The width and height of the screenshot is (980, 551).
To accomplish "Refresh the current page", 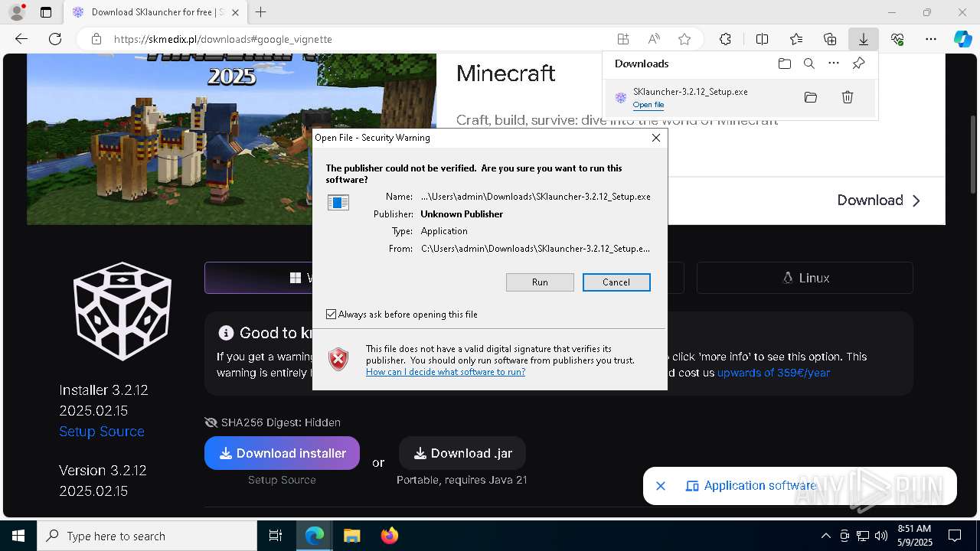I will (x=55, y=39).
